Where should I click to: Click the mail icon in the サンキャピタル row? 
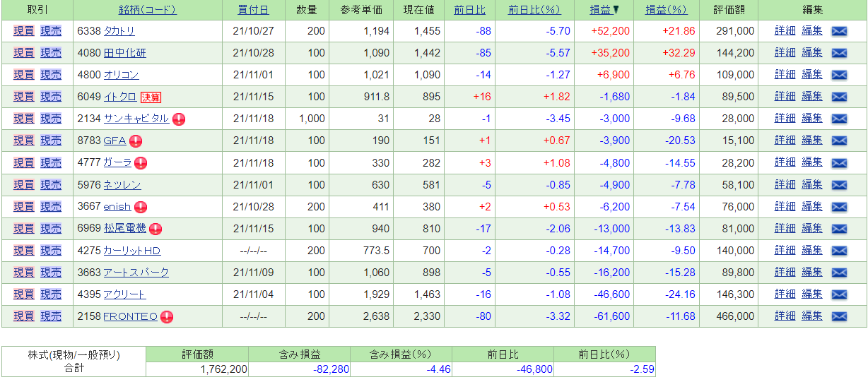tap(838, 119)
